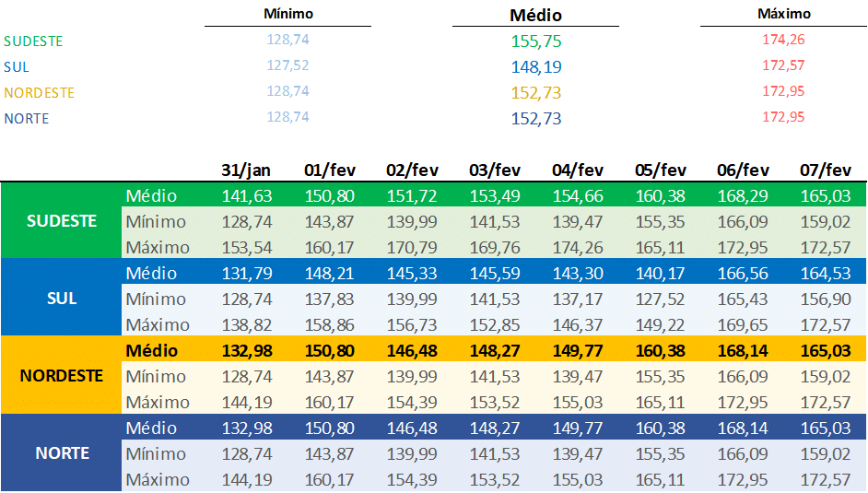Select the green SUDESTE region block
This screenshot has height=493, width=868.
point(62,221)
